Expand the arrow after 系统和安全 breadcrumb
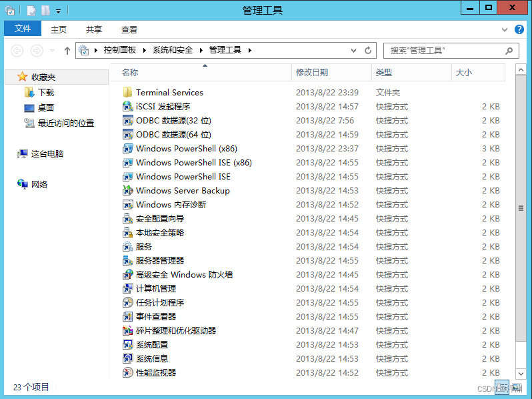Viewport: 532px width, 399px height. [201, 50]
